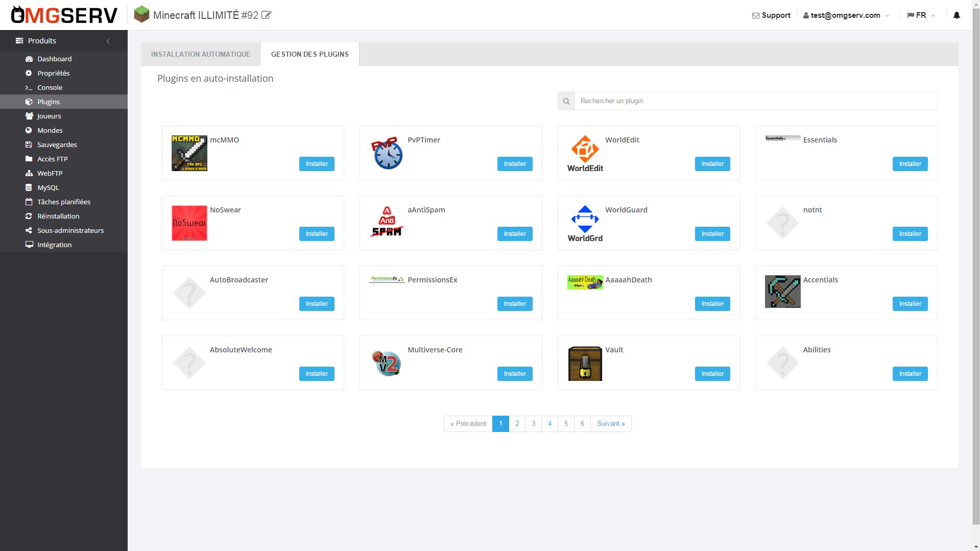Click the aAntiSpam plugin logo
The width and height of the screenshot is (980, 551).
[x=387, y=221]
